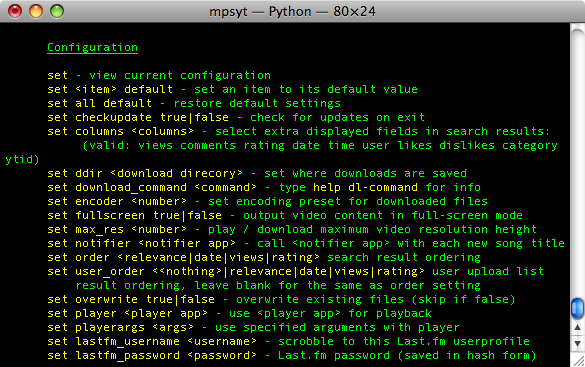
Task: Click the 'set order <relevance|date|views|rating>' line
Action: pyautogui.click(x=264, y=257)
